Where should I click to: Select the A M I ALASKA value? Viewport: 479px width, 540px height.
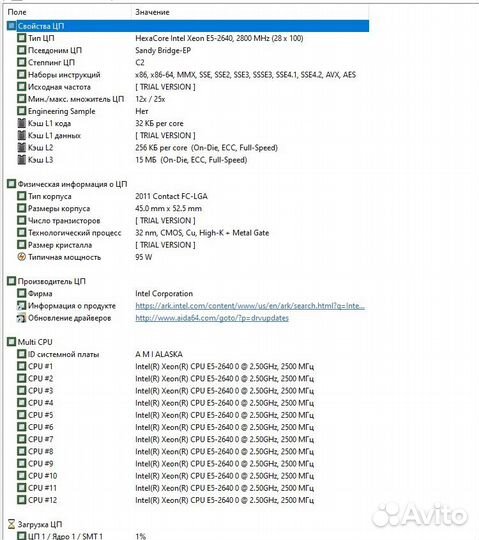tap(159, 354)
